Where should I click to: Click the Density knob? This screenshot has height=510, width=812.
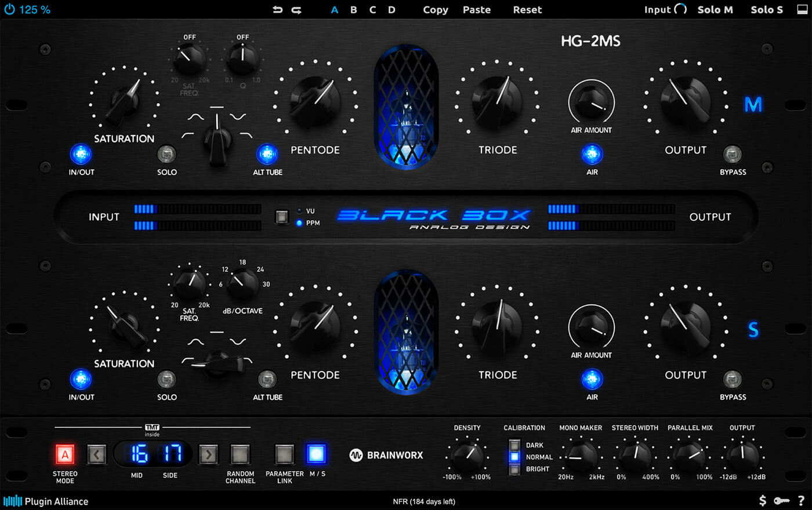pyautogui.click(x=467, y=456)
